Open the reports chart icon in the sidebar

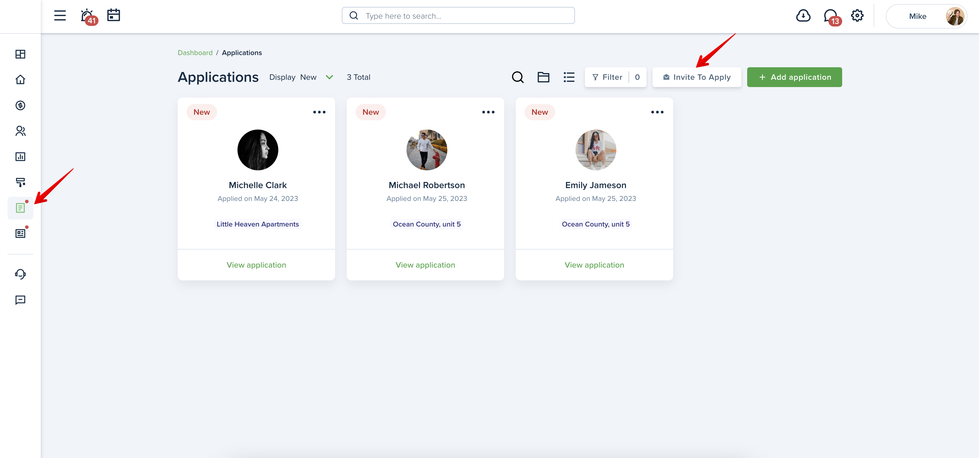coord(20,157)
